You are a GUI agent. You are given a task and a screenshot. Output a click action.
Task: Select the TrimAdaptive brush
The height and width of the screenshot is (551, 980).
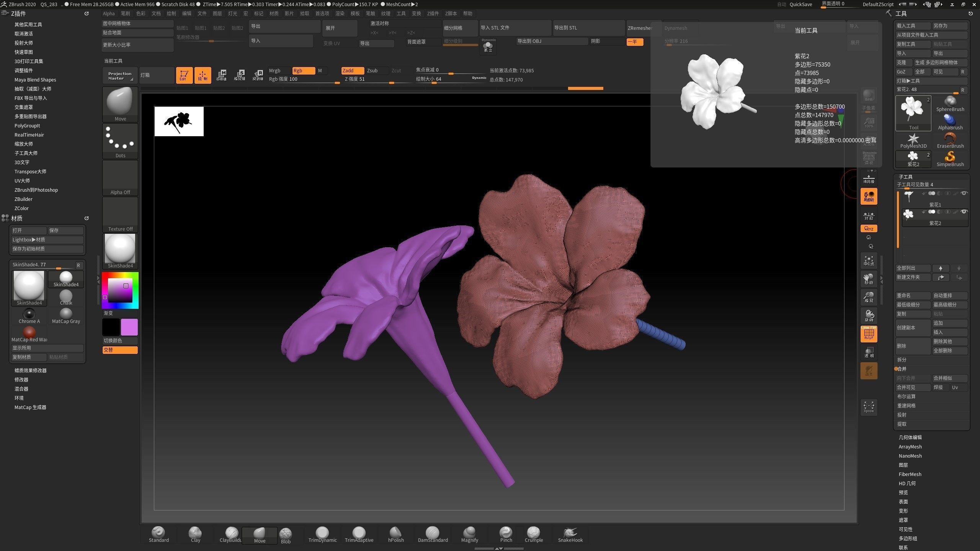click(359, 535)
